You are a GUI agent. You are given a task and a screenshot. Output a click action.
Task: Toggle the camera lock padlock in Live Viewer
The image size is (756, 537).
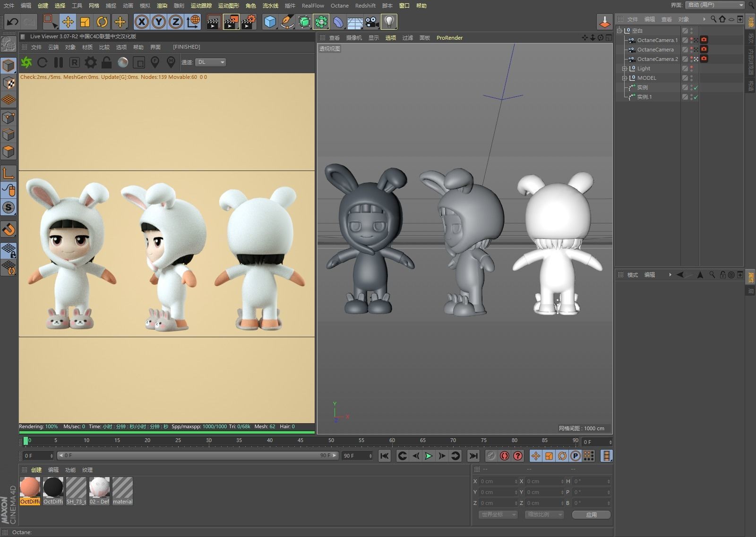point(107,62)
